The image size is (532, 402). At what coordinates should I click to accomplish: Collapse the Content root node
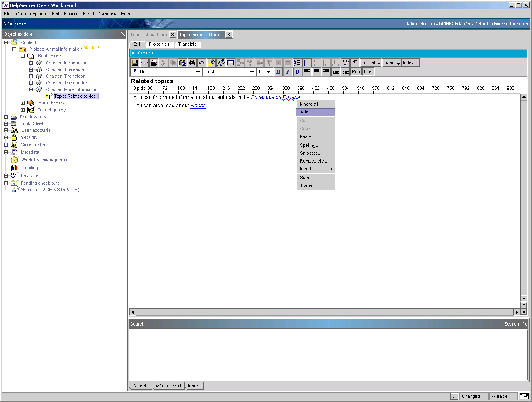click(6, 42)
